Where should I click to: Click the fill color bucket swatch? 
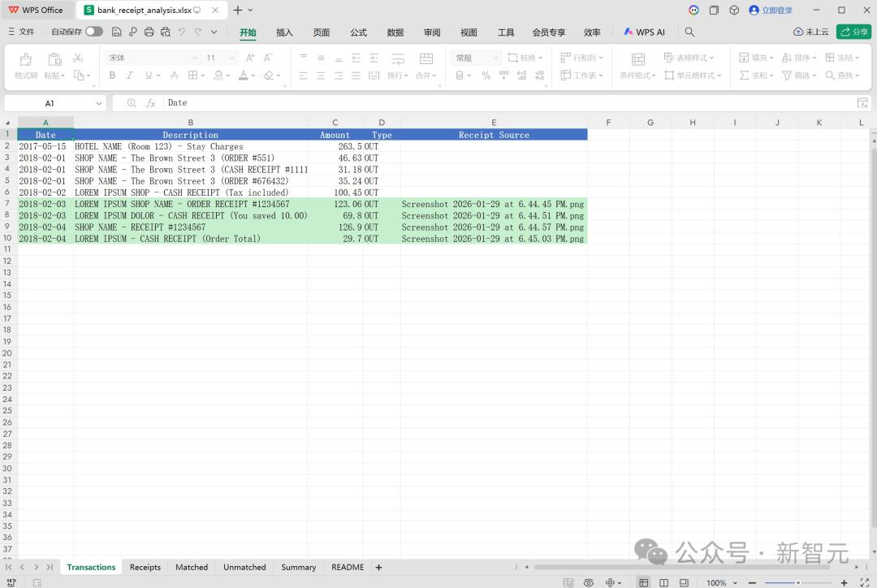[x=218, y=75]
